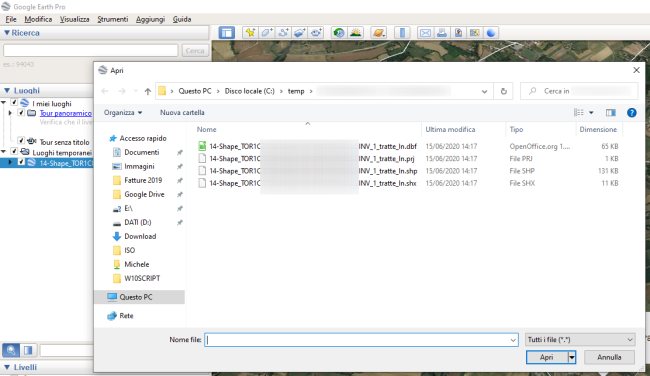650x376 pixels.
Task: Open the Aggiungi menu
Action: pos(150,19)
